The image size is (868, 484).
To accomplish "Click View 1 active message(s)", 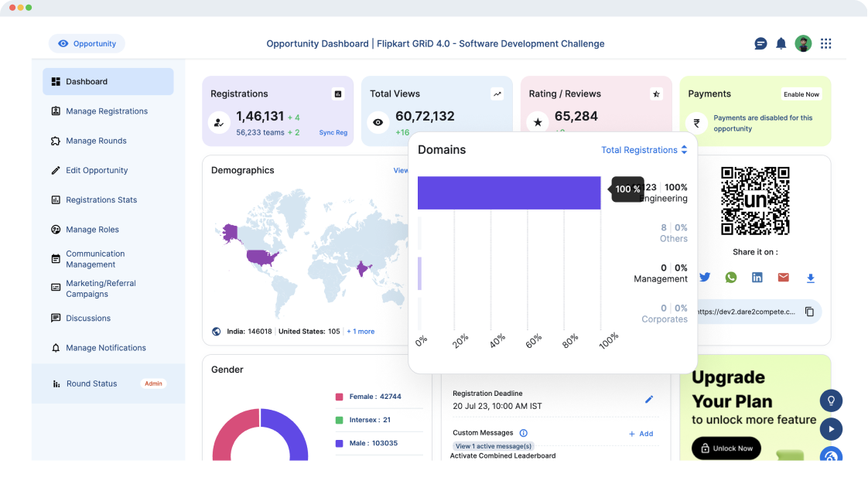I will point(494,446).
